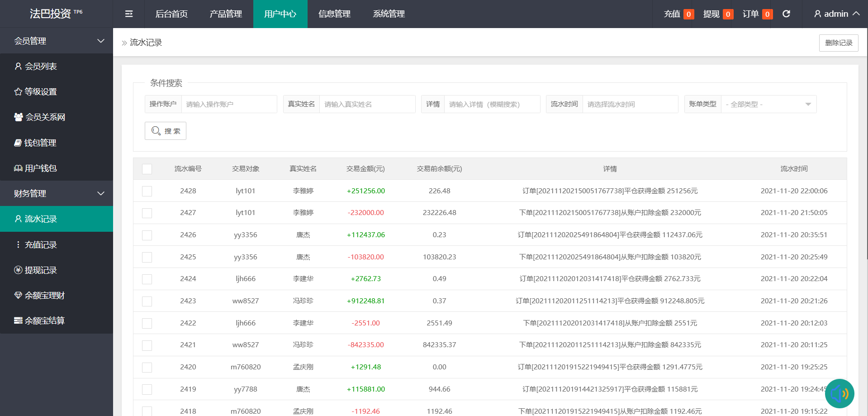This screenshot has width=868, height=416.
Task: Open the 系统管理 top menu
Action: (x=389, y=14)
